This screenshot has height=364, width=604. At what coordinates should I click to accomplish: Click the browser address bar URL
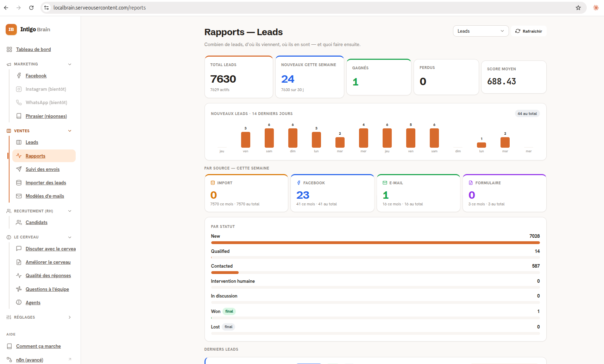pyautogui.click(x=100, y=8)
